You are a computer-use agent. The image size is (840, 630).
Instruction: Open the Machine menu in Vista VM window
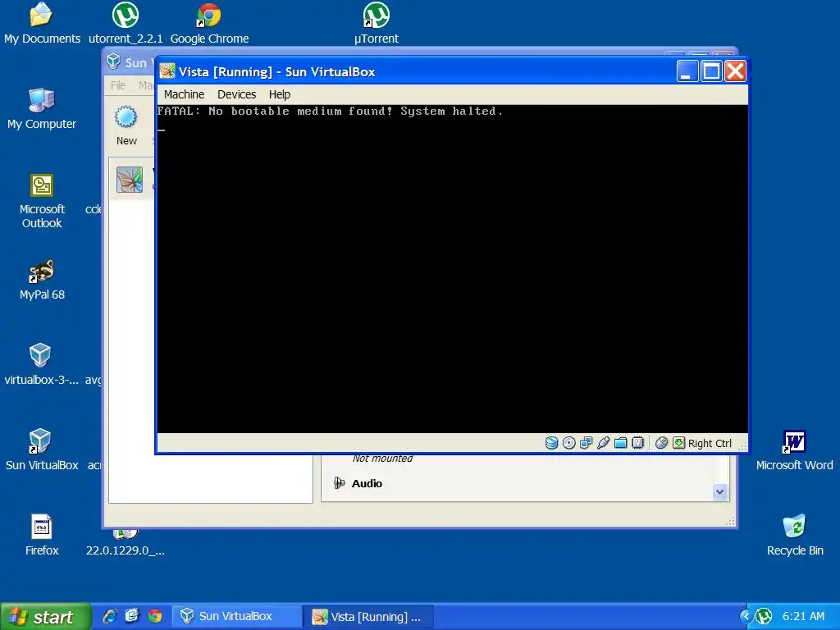tap(184, 94)
